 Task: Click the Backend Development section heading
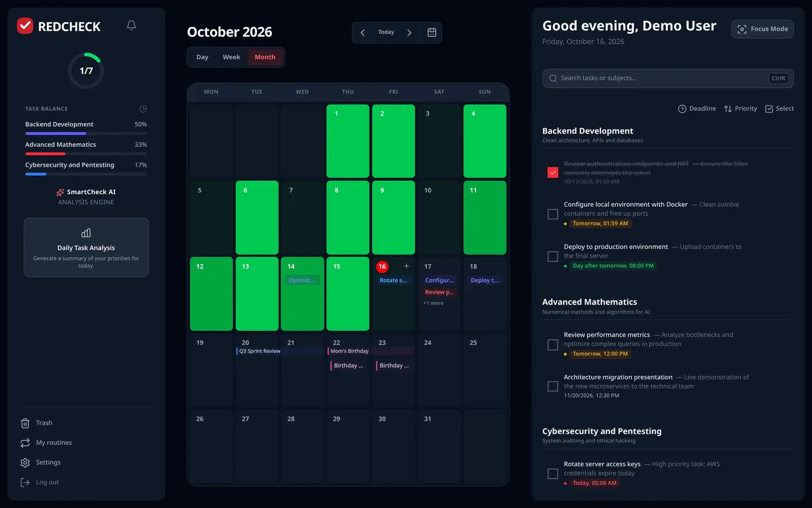click(588, 131)
